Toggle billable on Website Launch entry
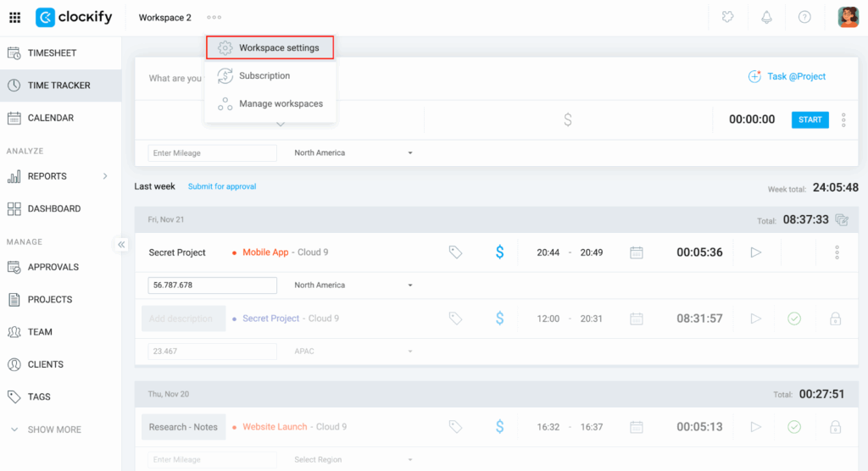The width and height of the screenshot is (868, 471). 499,427
